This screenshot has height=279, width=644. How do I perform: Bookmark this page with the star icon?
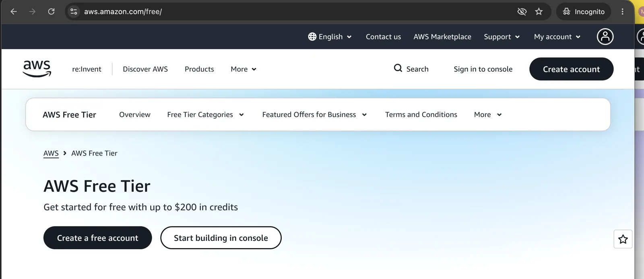click(539, 12)
